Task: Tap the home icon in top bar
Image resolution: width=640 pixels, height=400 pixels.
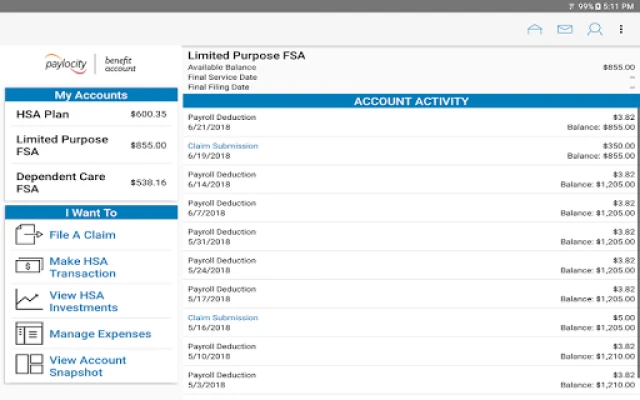Action: [534, 29]
